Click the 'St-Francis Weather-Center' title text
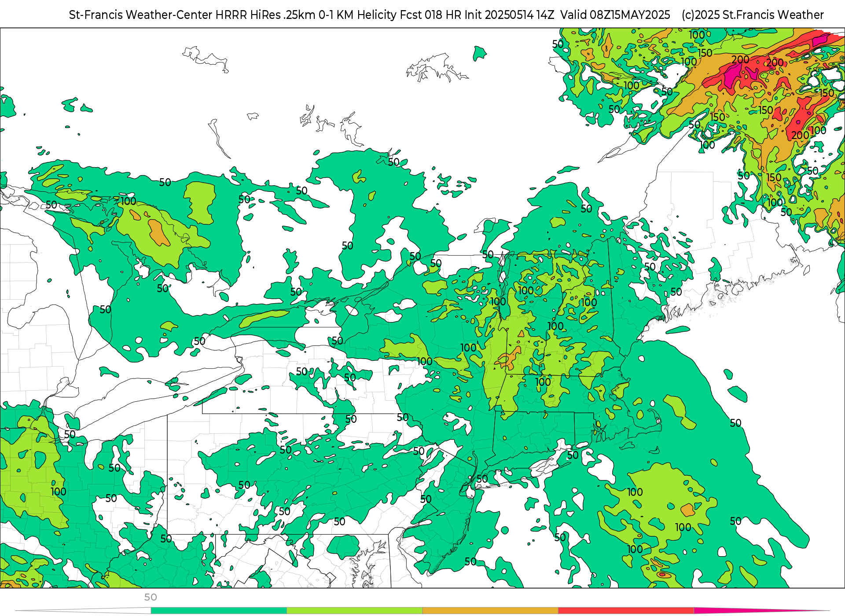Image resolution: width=845 pixels, height=616 pixels. [x=141, y=15]
